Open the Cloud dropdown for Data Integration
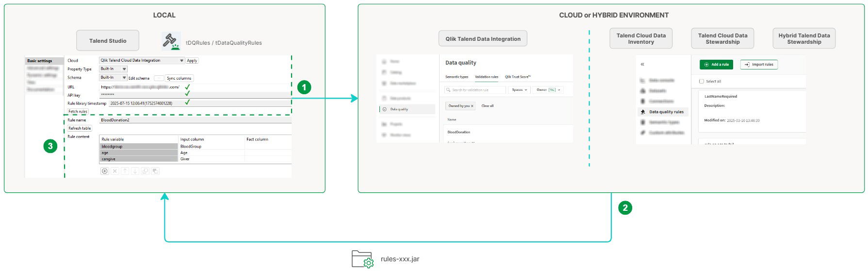 (x=181, y=61)
